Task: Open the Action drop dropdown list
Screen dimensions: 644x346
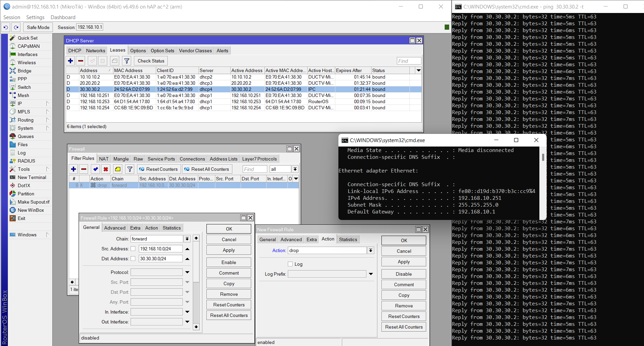Action: [371, 250]
